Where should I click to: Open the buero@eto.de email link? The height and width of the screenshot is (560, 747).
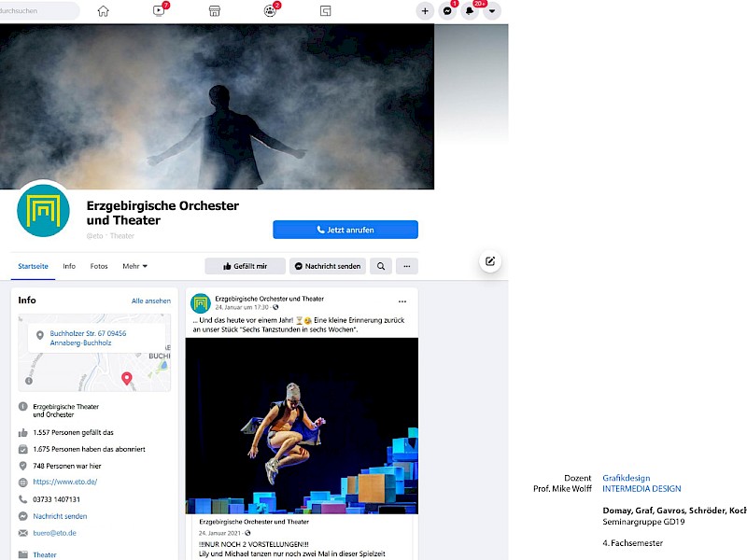tap(55, 533)
